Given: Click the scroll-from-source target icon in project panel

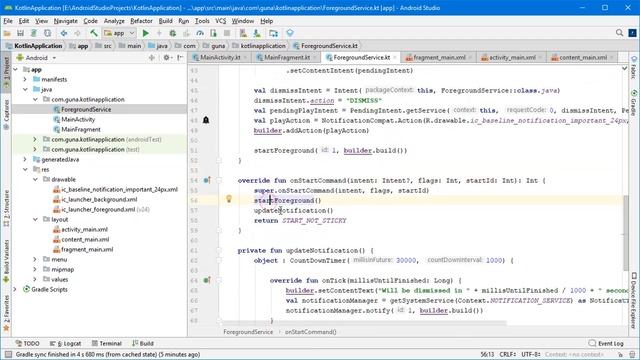Looking at the screenshot, I should pyautogui.click(x=152, y=58).
